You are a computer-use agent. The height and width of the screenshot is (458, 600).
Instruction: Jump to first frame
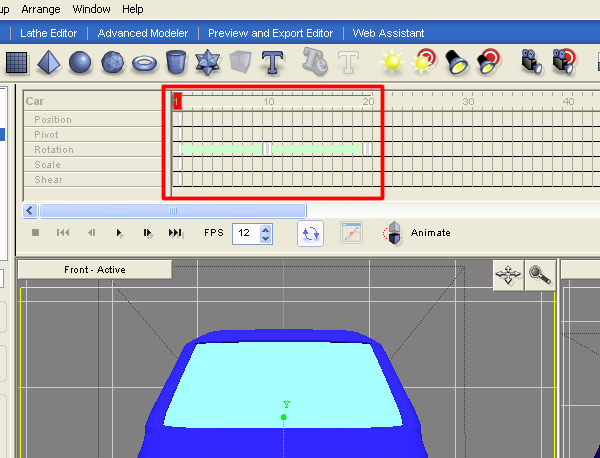63,233
